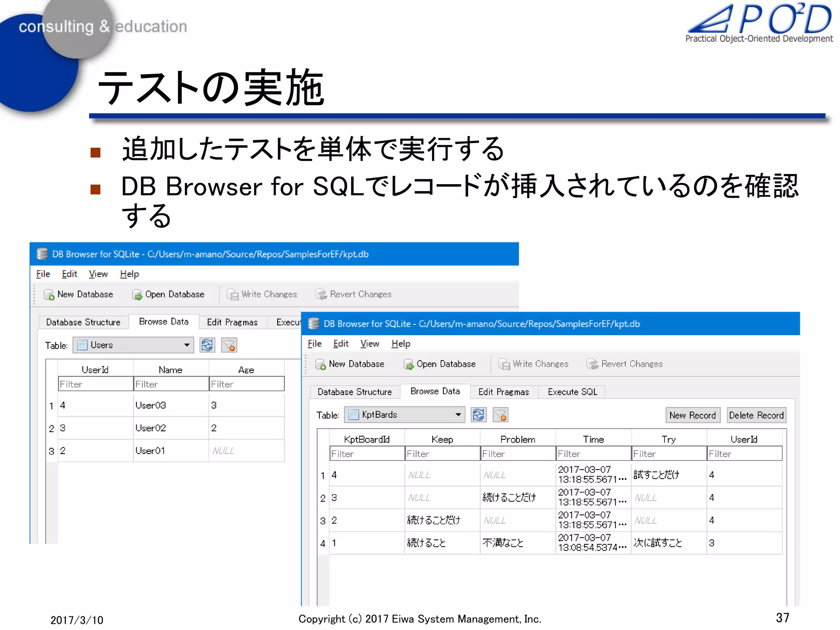Image resolution: width=840 pixels, height=630 pixels.
Task: Clear filters icon beside Users table
Action: pos(229,345)
